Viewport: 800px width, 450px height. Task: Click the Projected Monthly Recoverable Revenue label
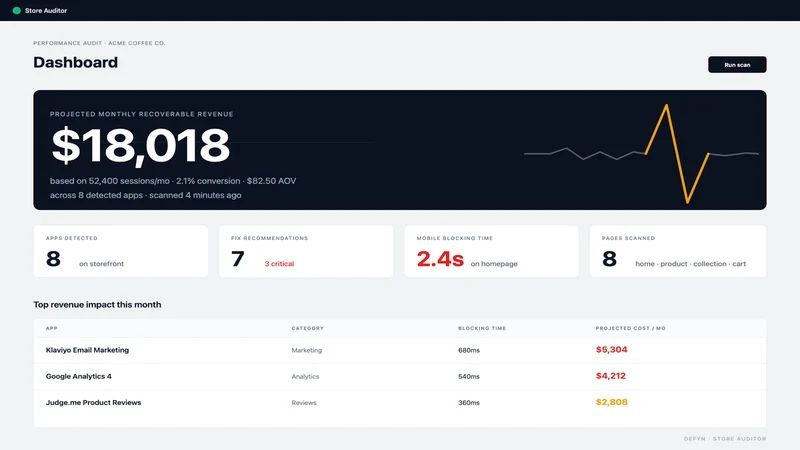141,114
